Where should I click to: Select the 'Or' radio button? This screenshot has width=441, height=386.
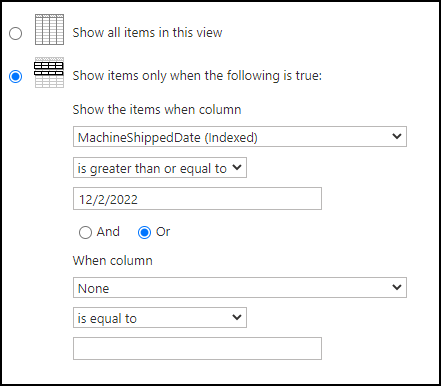click(x=144, y=232)
